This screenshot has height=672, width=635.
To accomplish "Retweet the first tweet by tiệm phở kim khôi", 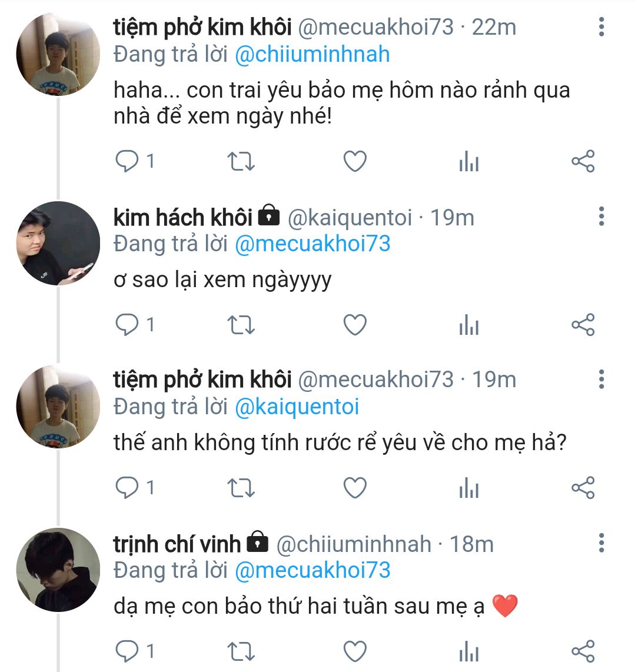I will pyautogui.click(x=241, y=161).
